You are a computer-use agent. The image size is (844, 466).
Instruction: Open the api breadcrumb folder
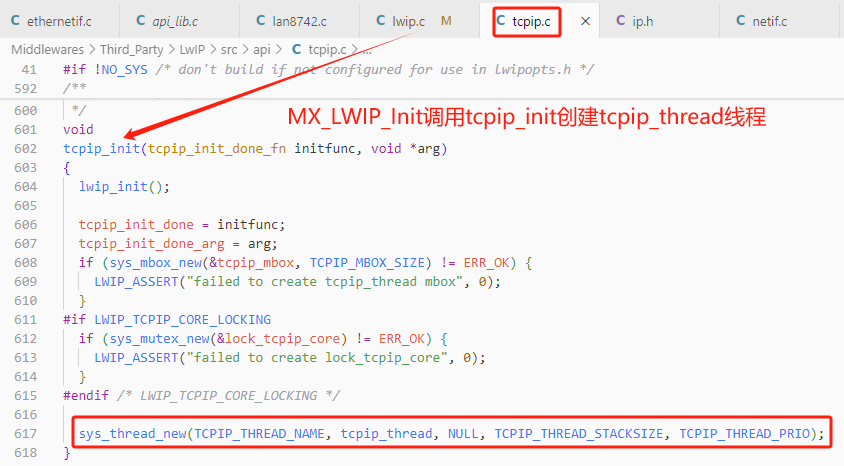point(262,50)
